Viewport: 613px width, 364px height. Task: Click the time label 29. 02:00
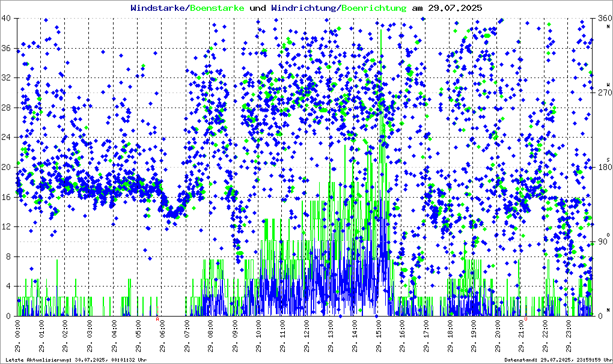66,336
